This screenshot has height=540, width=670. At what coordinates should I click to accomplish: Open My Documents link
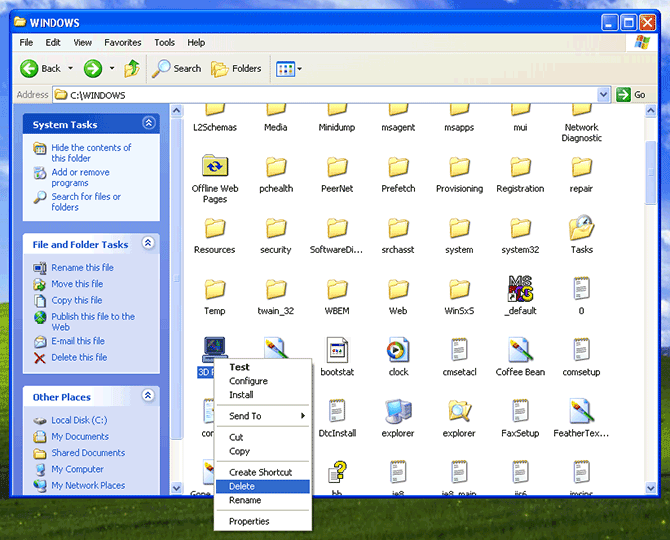coord(80,436)
